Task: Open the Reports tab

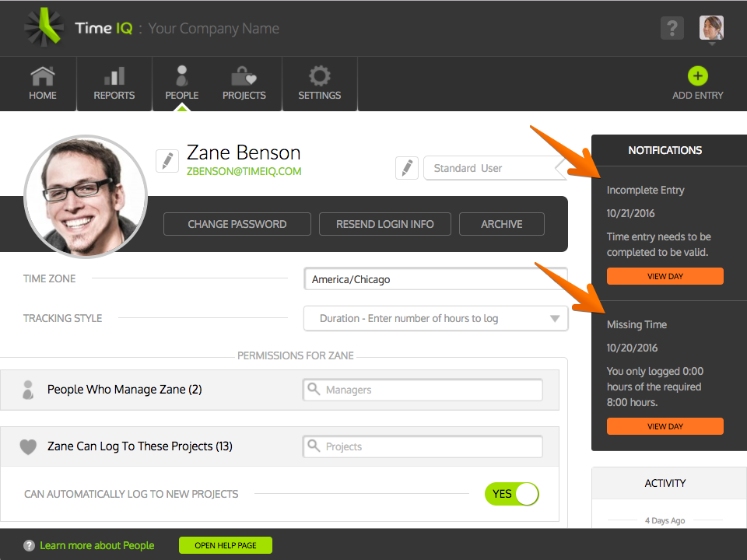Action: point(114,84)
